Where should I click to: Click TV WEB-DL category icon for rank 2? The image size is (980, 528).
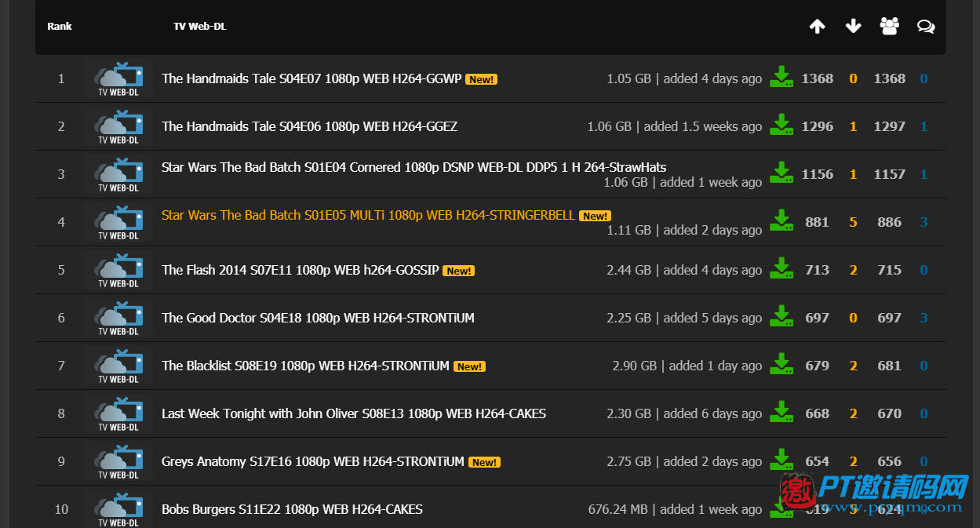tap(118, 127)
